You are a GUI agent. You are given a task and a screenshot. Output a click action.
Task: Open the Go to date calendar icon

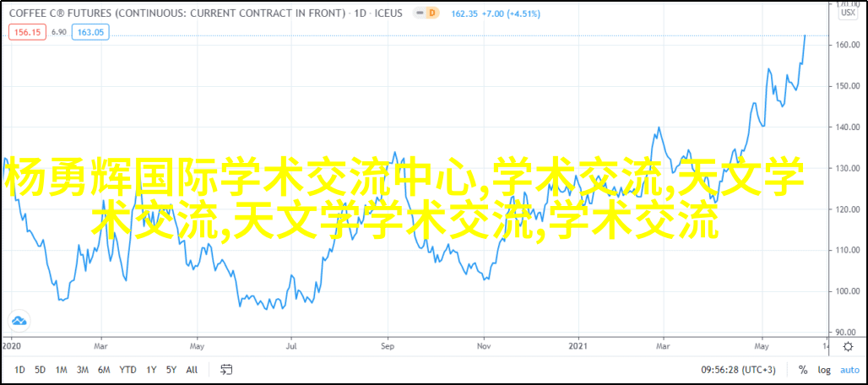[x=226, y=370]
